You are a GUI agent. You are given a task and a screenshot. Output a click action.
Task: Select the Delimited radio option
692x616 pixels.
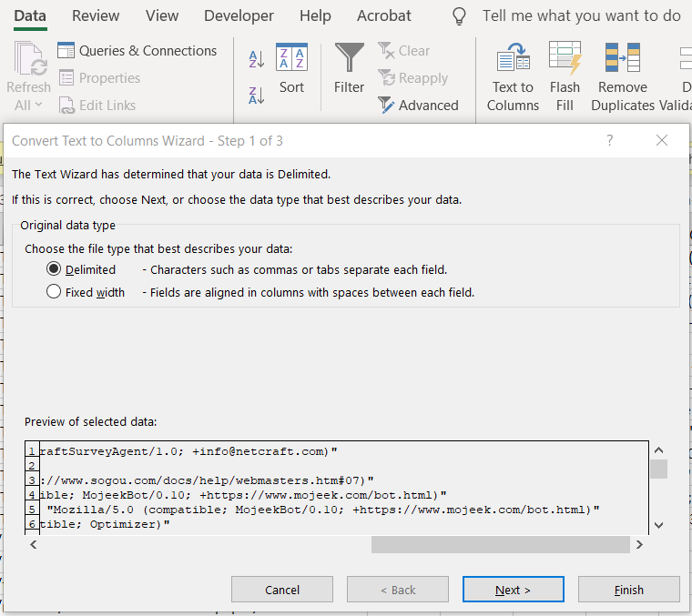click(54, 269)
